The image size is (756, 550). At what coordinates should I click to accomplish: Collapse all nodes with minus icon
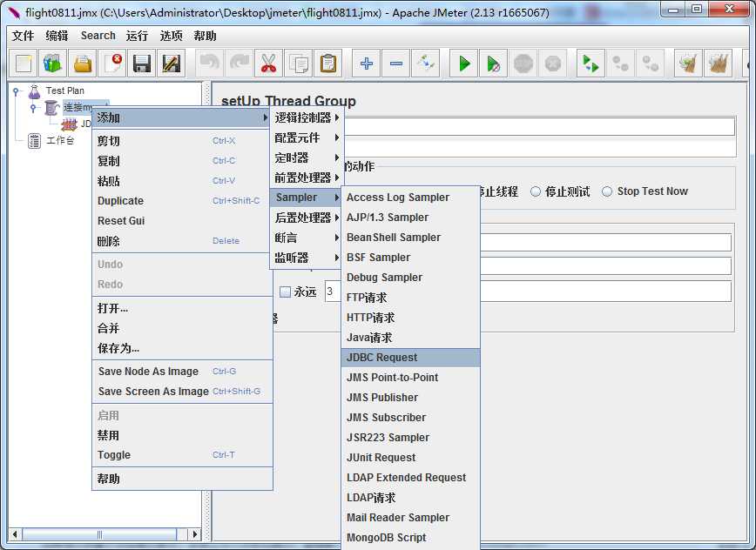[x=395, y=64]
